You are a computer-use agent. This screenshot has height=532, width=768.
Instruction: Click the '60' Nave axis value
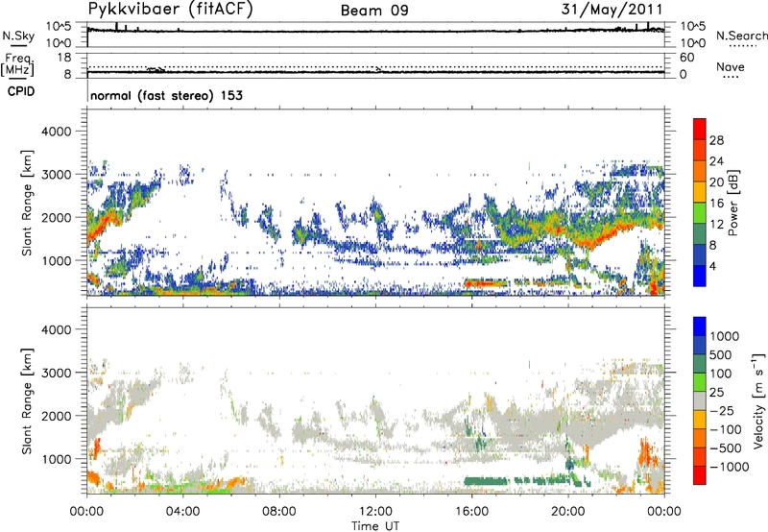686,58
